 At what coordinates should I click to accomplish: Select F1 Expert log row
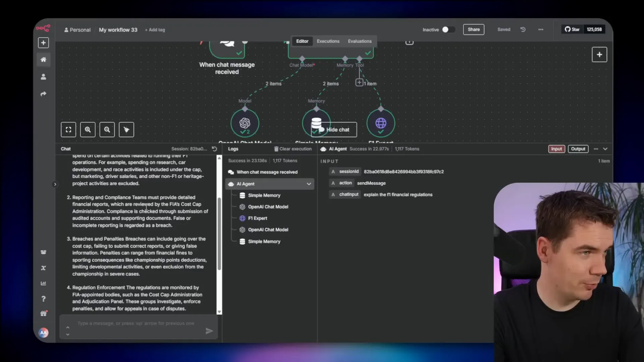(x=258, y=218)
